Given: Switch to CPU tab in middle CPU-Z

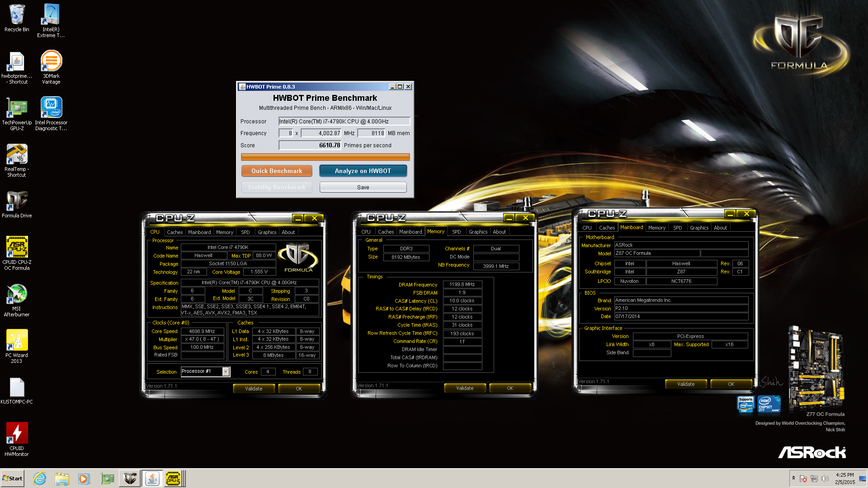Looking at the screenshot, I should (366, 232).
